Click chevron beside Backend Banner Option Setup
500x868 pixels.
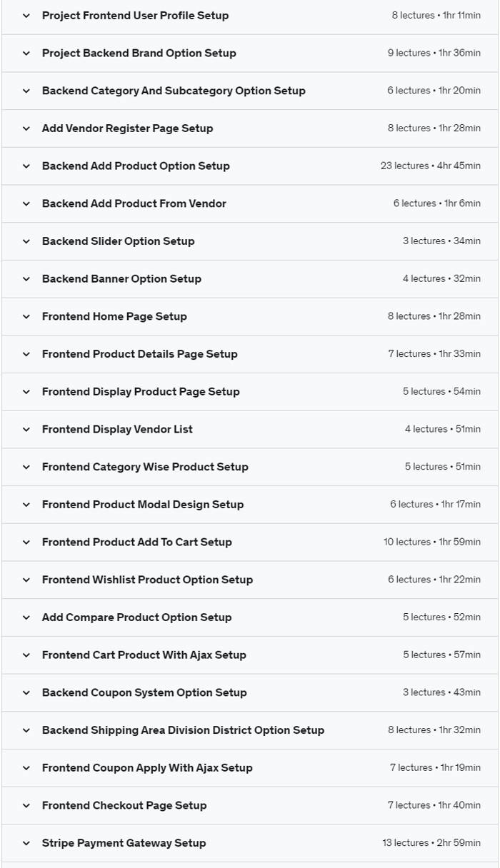[26, 279]
